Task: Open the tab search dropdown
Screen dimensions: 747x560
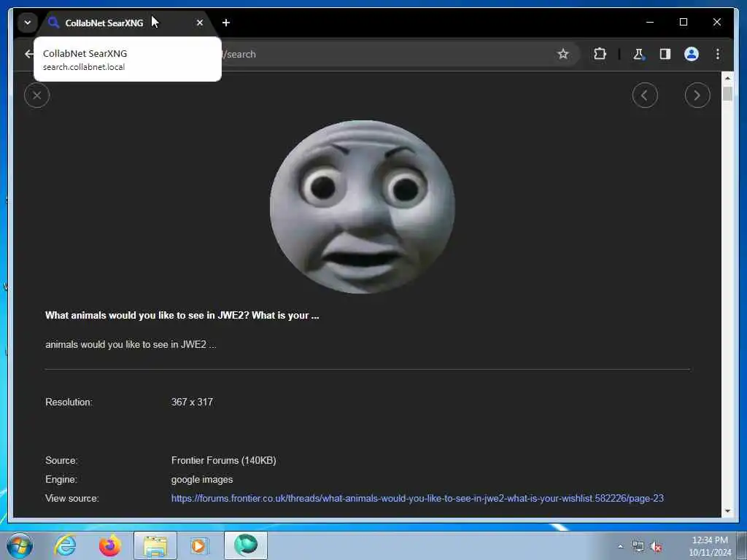Action: (x=28, y=23)
